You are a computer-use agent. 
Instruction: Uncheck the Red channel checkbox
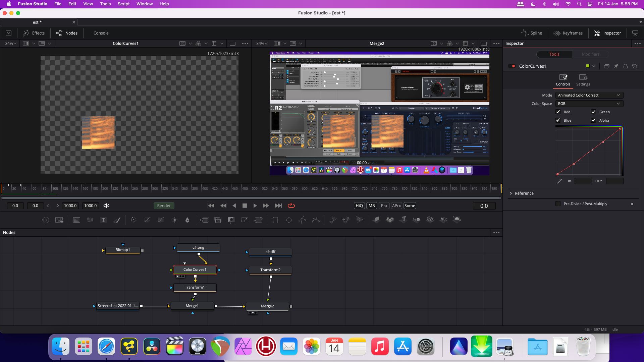point(558,112)
